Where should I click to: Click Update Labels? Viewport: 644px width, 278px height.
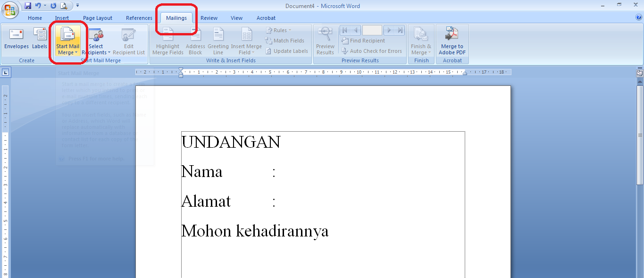287,51
